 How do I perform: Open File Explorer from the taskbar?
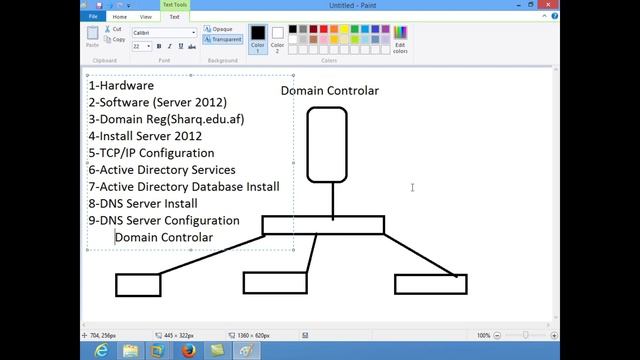click(130, 351)
